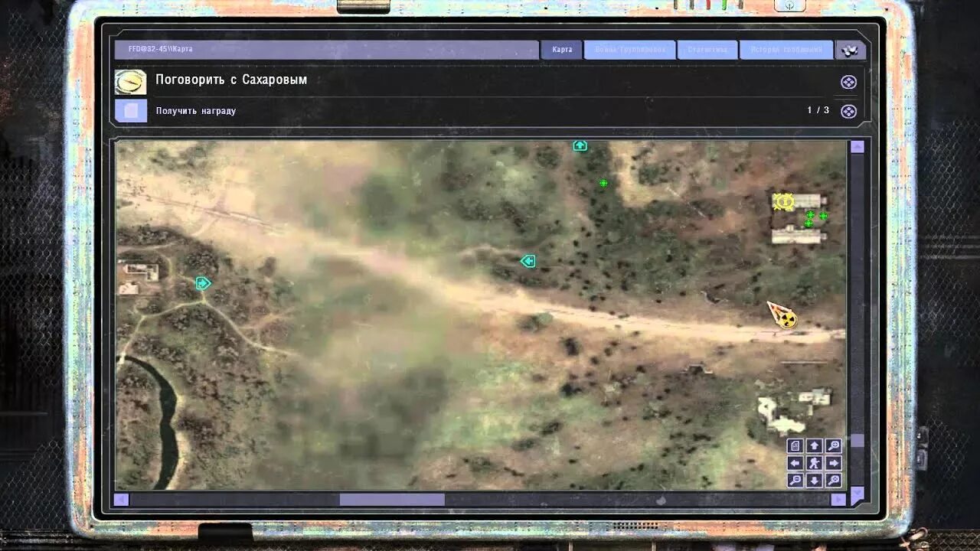
Task: Show 'Получить награду' subtask on map
Action: tap(848, 111)
